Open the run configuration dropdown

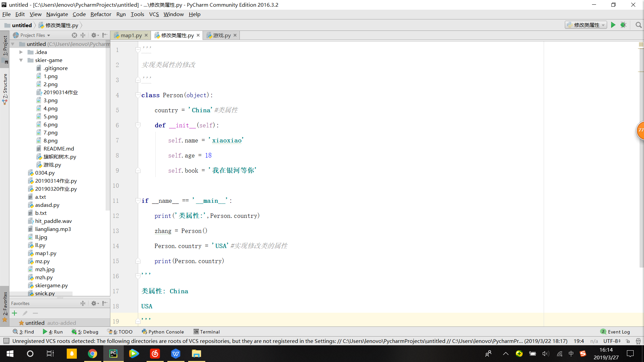[x=586, y=25]
